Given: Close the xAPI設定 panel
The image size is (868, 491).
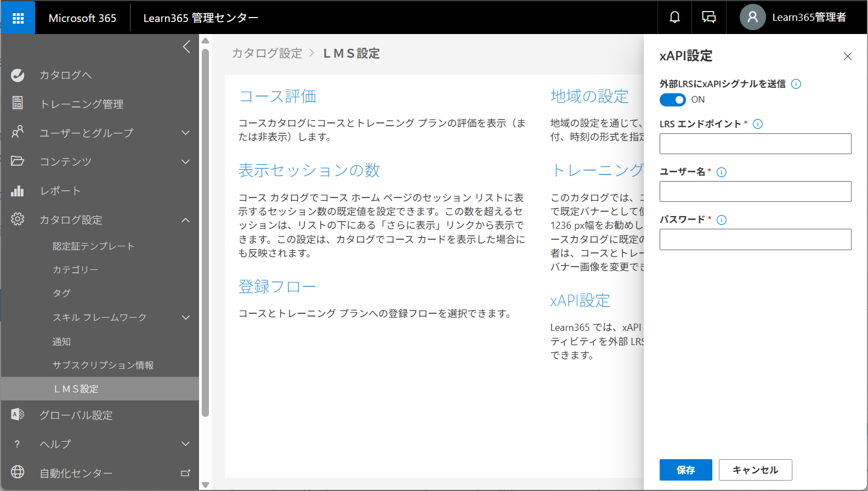Looking at the screenshot, I should click(x=848, y=56).
